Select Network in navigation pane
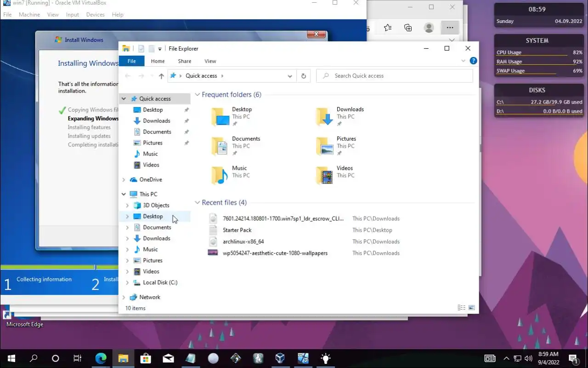Image resolution: width=588 pixels, height=368 pixels. [x=150, y=298]
